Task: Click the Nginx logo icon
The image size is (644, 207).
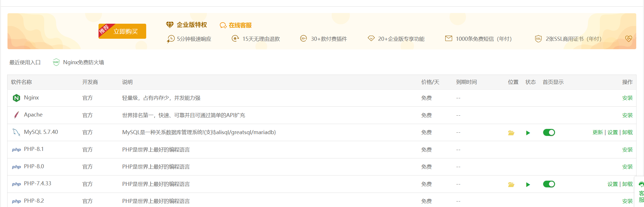Action: point(16,98)
